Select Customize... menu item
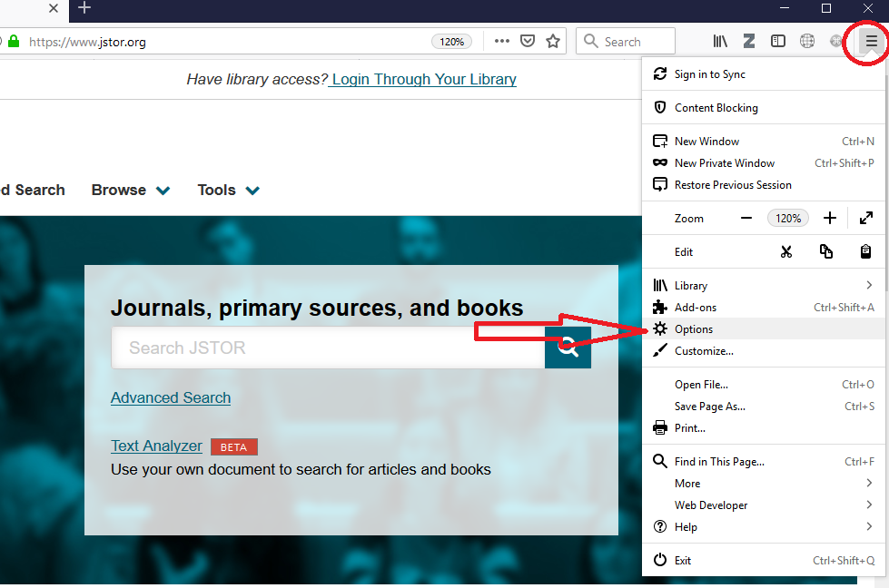This screenshot has width=889, height=588. coord(763,351)
